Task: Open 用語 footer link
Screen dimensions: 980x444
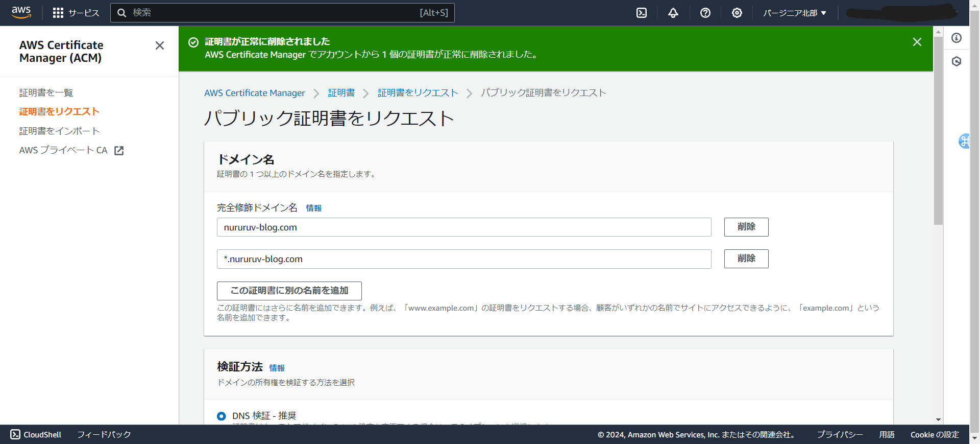Action: pos(887,434)
